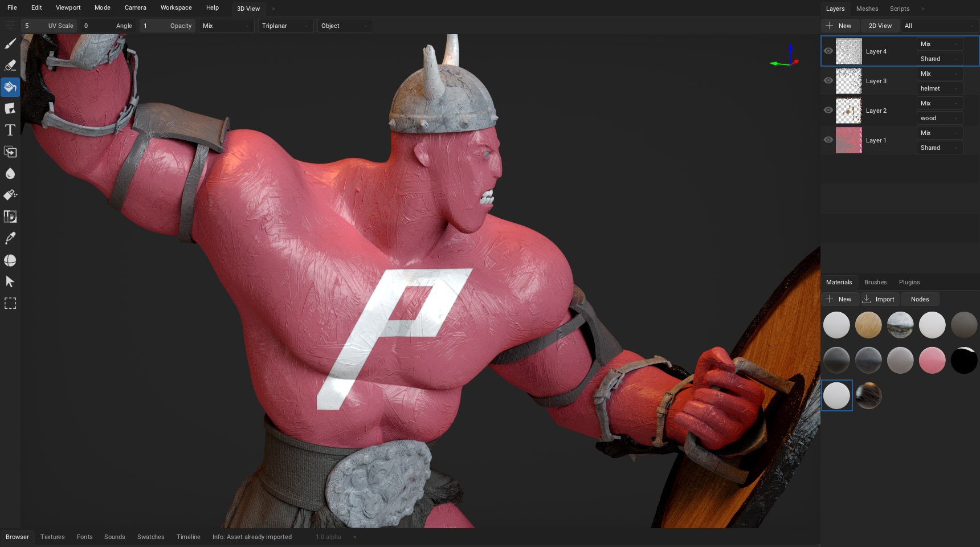The height and width of the screenshot is (547, 980).
Task: Select the Layer 2 thumbnail
Action: tap(848, 111)
